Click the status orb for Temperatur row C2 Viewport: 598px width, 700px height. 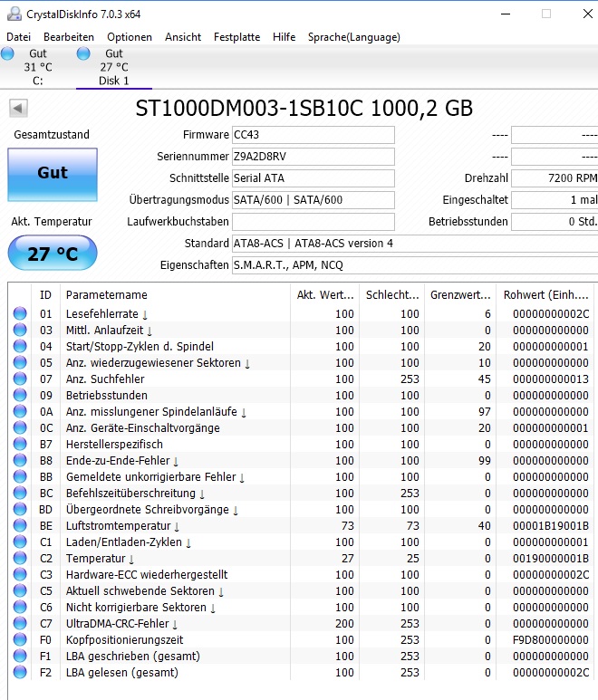(x=20, y=558)
